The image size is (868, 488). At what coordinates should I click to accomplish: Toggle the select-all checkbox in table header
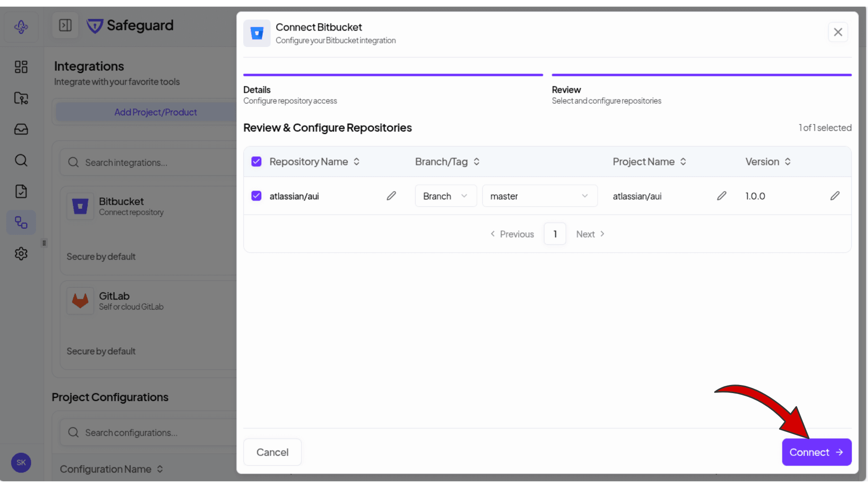pyautogui.click(x=256, y=161)
